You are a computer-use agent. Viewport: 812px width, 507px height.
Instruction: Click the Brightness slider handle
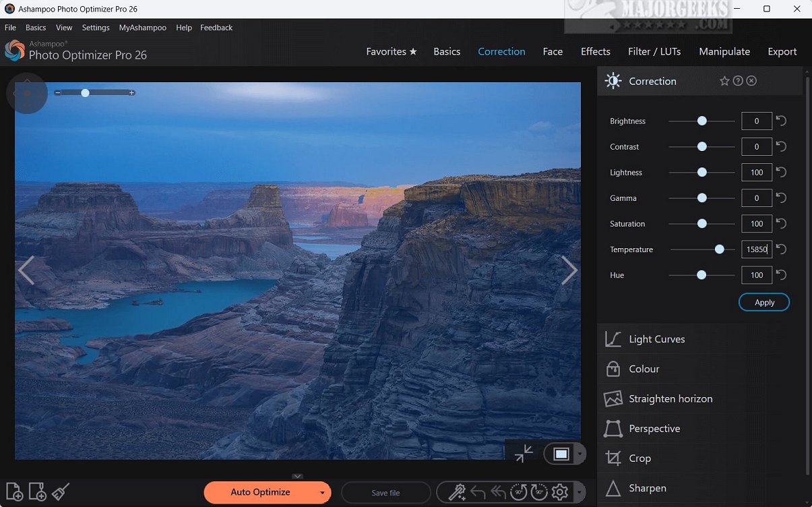click(x=702, y=121)
